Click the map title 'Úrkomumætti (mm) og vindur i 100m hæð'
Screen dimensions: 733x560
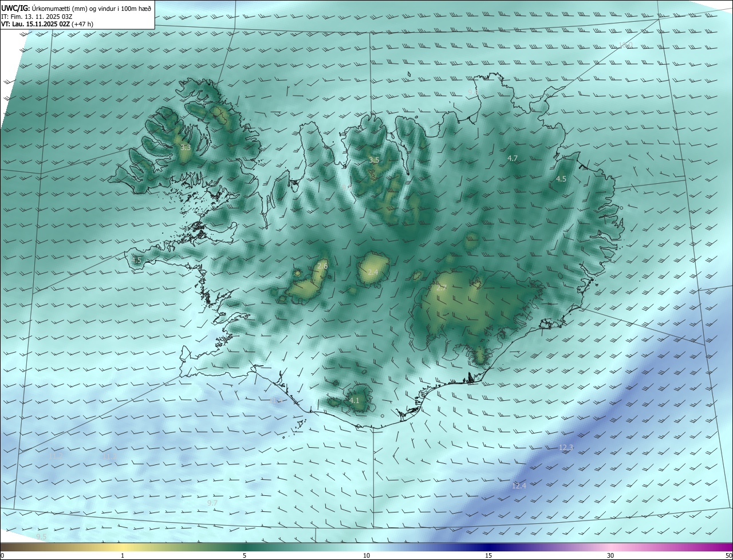[x=92, y=8]
